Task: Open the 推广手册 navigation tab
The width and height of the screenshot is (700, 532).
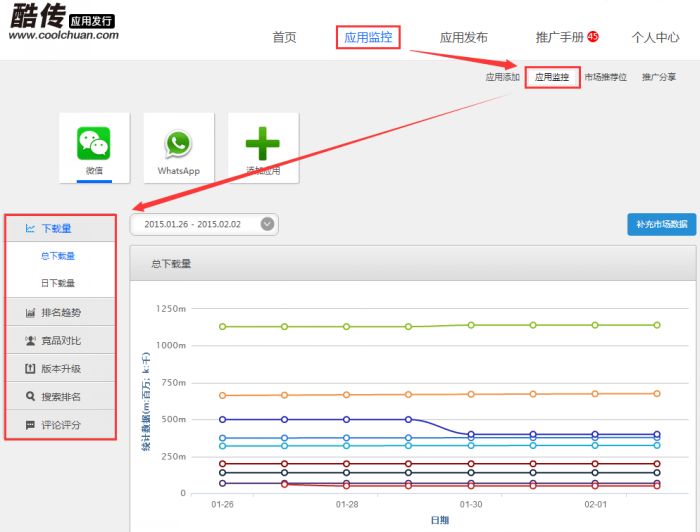Action: tap(560, 37)
